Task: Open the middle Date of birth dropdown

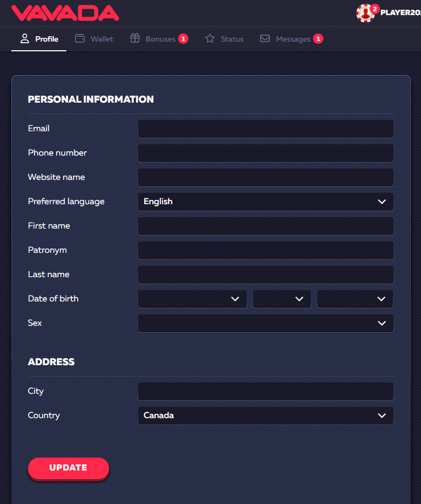Action: pyautogui.click(x=282, y=299)
